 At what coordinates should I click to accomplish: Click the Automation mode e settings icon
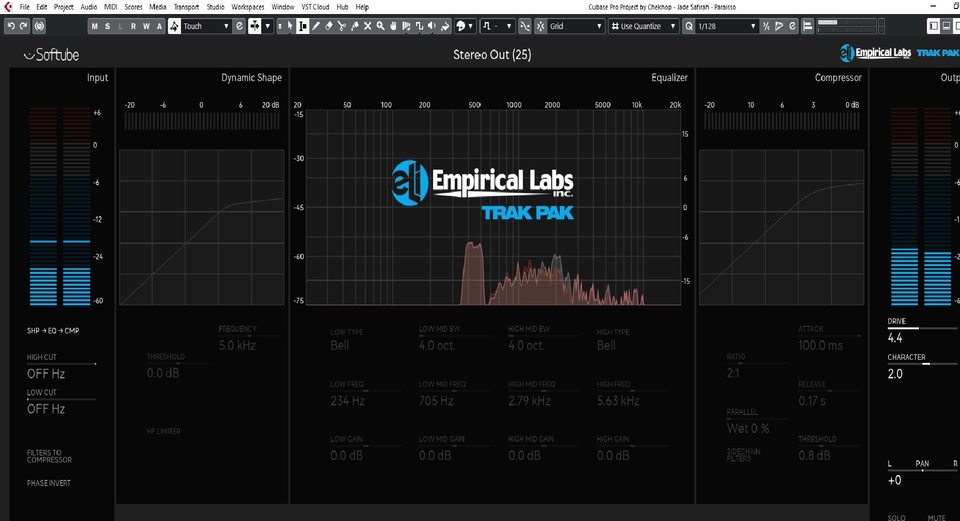pos(239,26)
